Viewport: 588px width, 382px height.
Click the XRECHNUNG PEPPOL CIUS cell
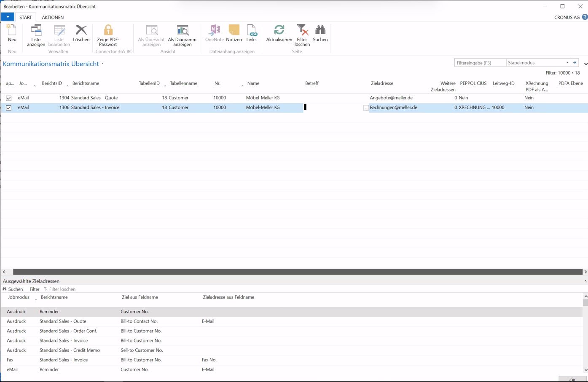click(474, 108)
